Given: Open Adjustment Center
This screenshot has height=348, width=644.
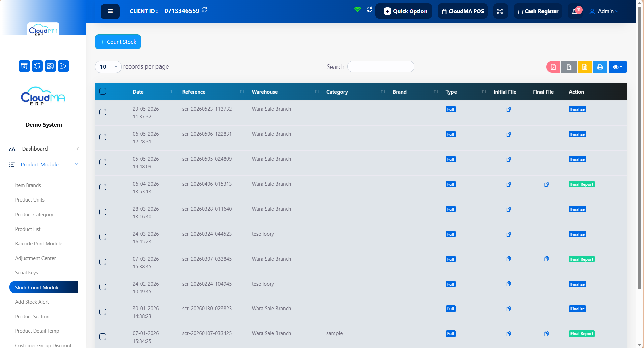Looking at the screenshot, I should (35, 258).
